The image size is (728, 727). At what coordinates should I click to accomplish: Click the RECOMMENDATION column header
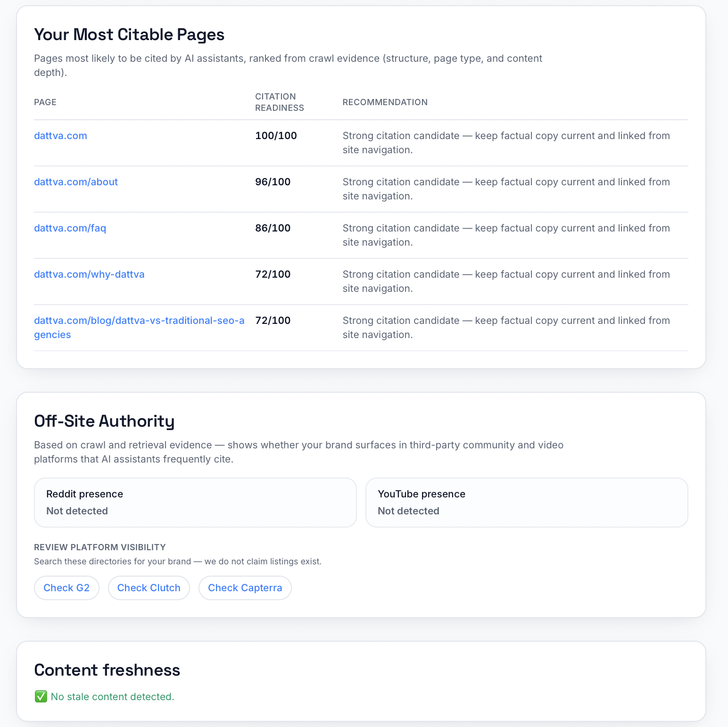tap(385, 102)
